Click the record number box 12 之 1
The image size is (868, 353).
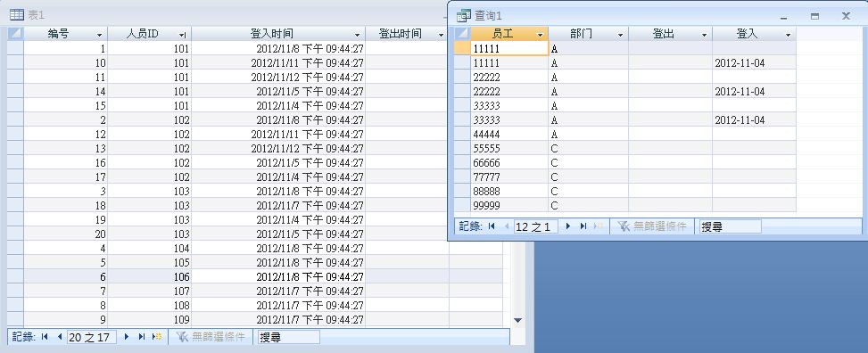(536, 226)
